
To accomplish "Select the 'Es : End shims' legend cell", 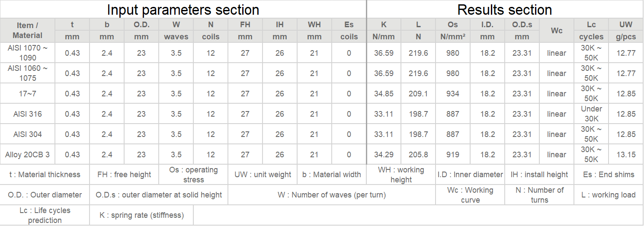I will 609,175.
